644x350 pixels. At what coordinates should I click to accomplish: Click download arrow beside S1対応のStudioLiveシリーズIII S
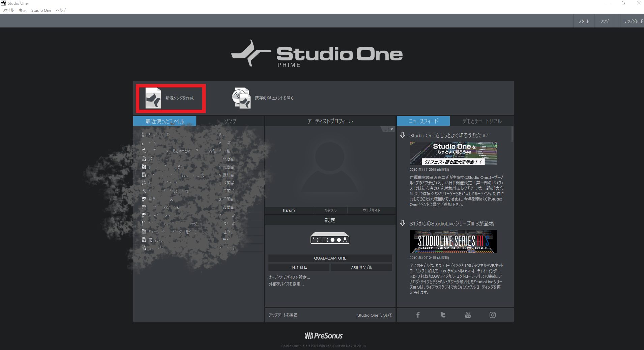click(403, 223)
